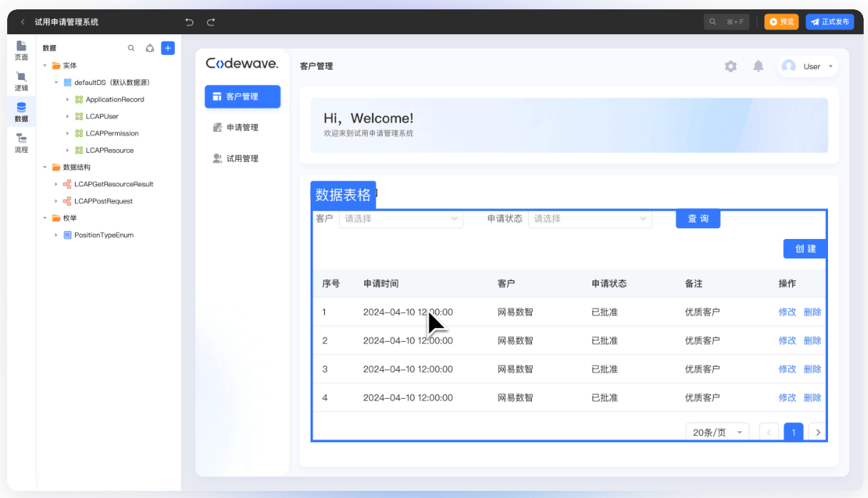The image size is (868, 498).
Task: Select the LCAPResource entity icon
Action: click(79, 151)
